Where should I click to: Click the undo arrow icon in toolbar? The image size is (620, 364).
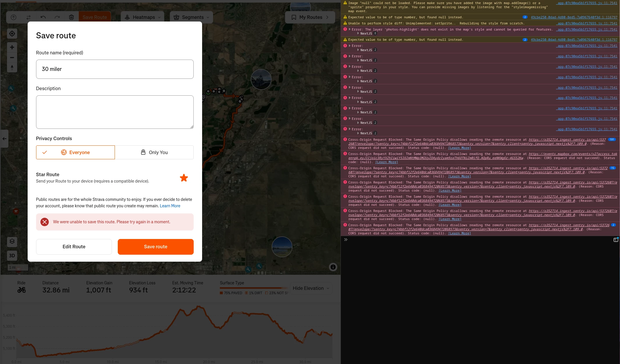tap(43, 17)
